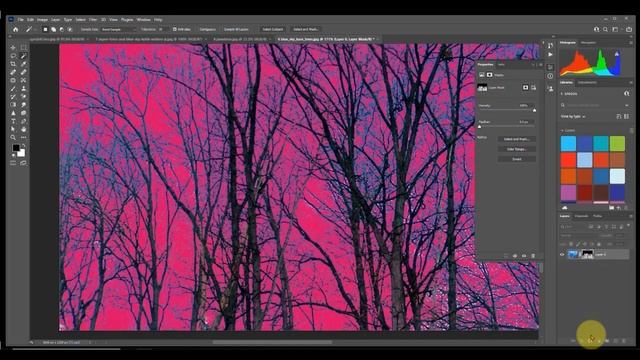Image resolution: width=640 pixels, height=360 pixels.
Task: Click the vector mask icon in Properties
Action: pyautogui.click(x=533, y=87)
